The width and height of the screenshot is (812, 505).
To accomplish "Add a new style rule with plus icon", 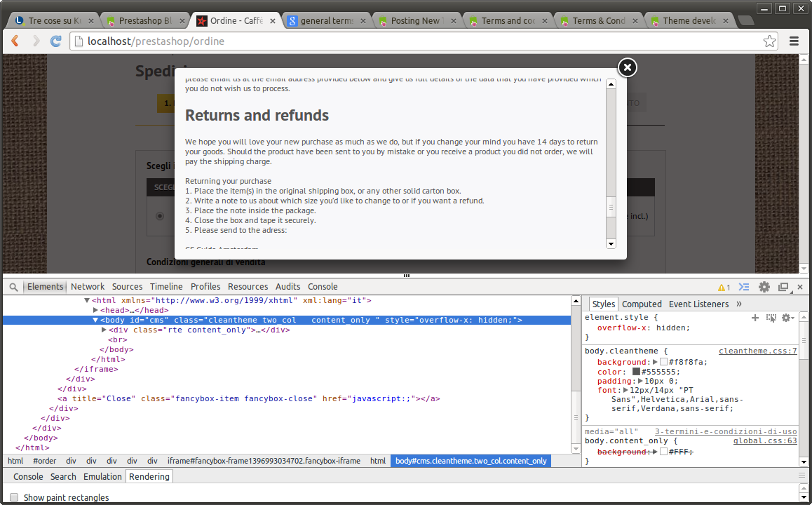I will pos(755,318).
